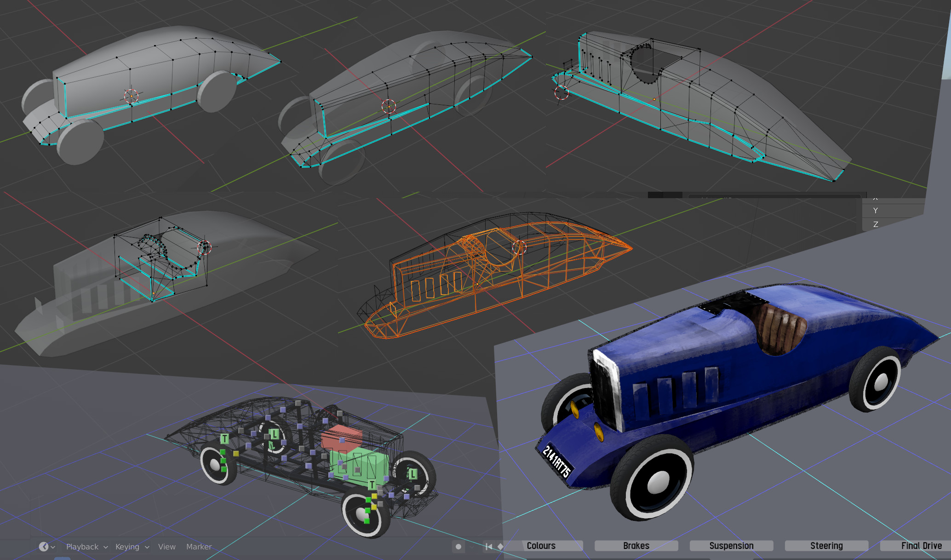The width and height of the screenshot is (951, 560).
Task: Open the Suspension tab
Action: (731, 546)
